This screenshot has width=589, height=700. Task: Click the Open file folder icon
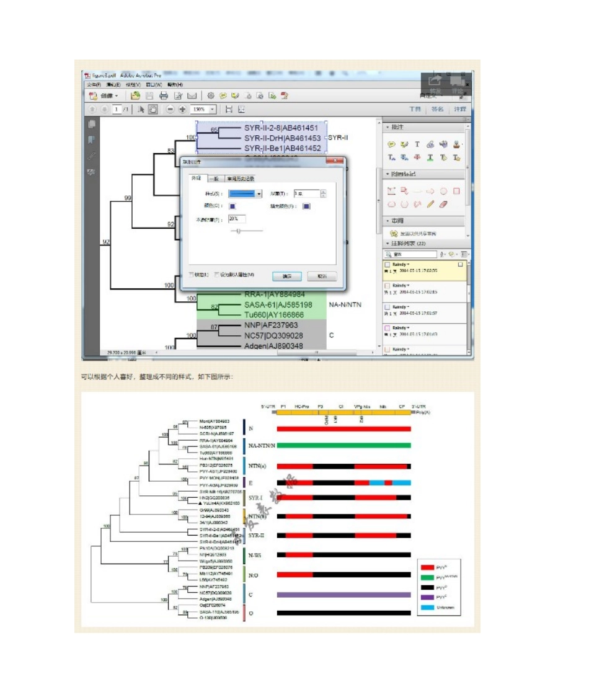(x=135, y=95)
